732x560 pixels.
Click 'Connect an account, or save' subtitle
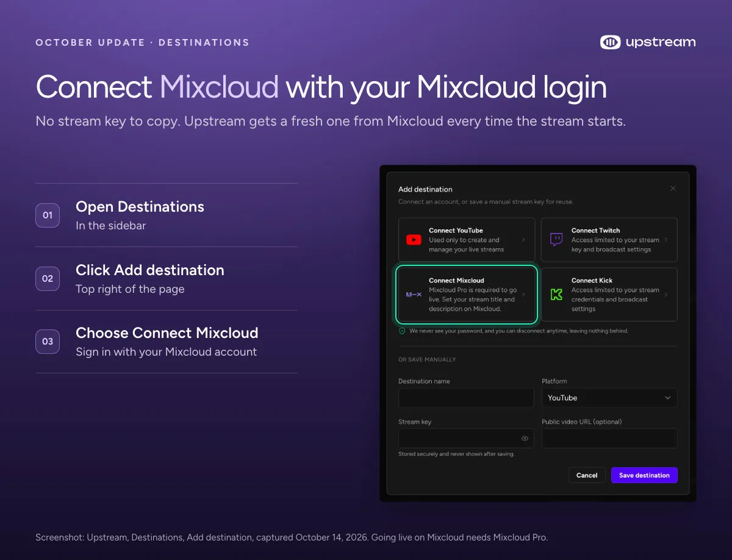[x=486, y=201]
